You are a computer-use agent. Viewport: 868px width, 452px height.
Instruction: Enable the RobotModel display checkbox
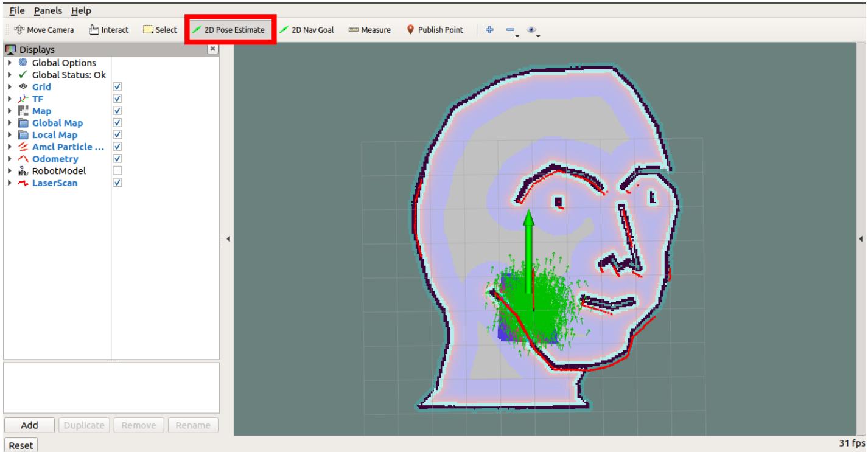click(x=118, y=170)
